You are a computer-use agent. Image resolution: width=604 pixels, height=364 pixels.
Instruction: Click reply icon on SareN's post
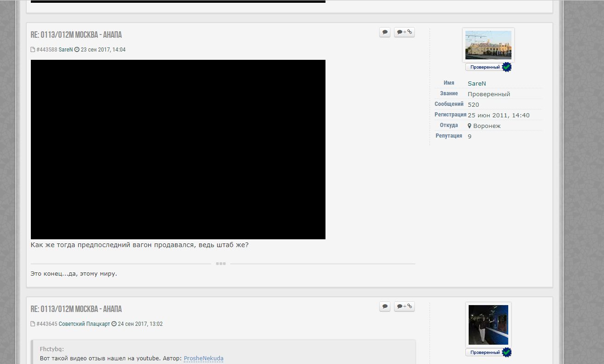pyautogui.click(x=385, y=32)
